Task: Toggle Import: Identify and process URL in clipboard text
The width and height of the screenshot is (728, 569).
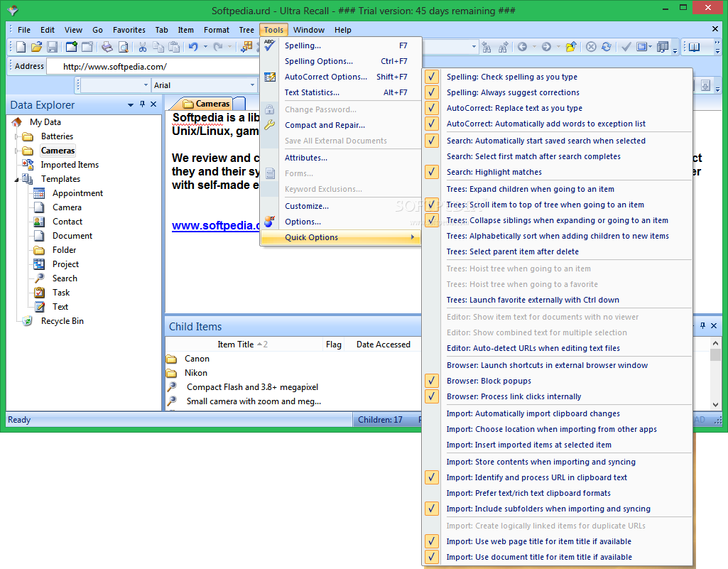Action: click(x=431, y=477)
